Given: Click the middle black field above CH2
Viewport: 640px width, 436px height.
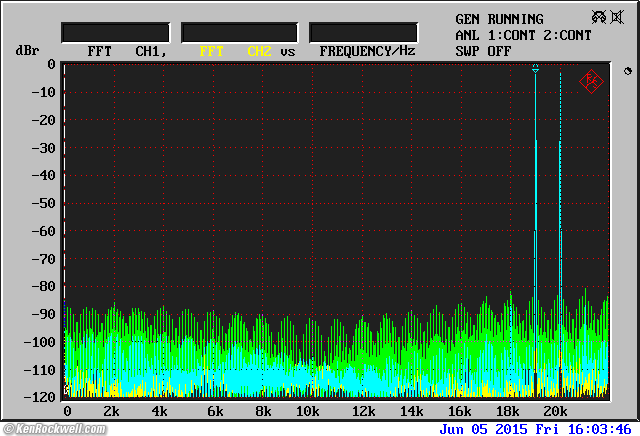Looking at the screenshot, I should tap(239, 32).
